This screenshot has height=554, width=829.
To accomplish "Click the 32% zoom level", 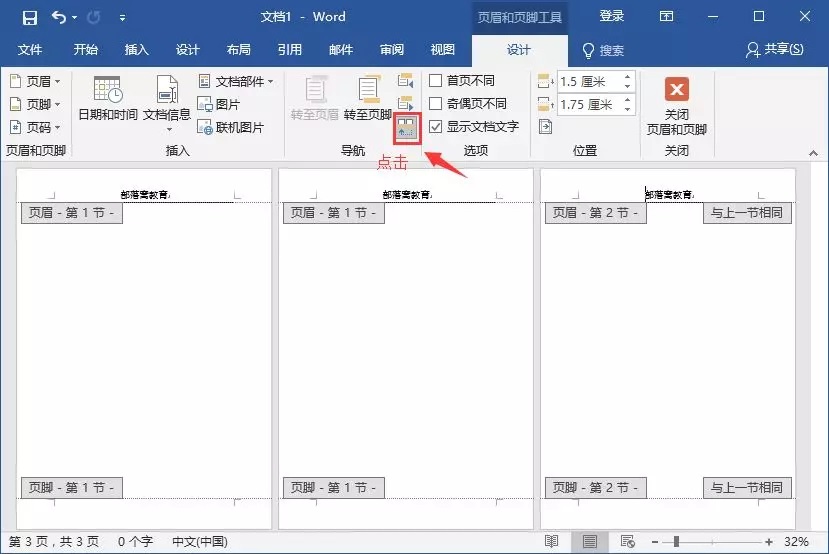I will pyautogui.click(x=796, y=541).
